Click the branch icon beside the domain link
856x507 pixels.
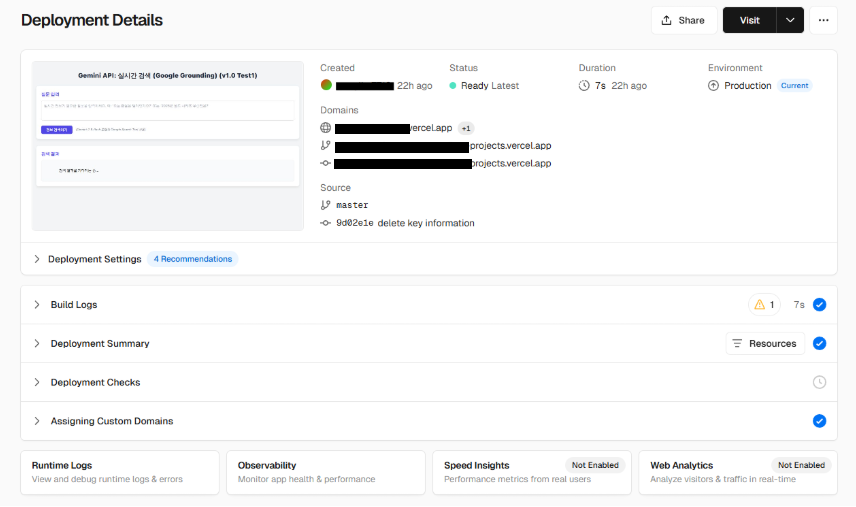tap(325, 146)
